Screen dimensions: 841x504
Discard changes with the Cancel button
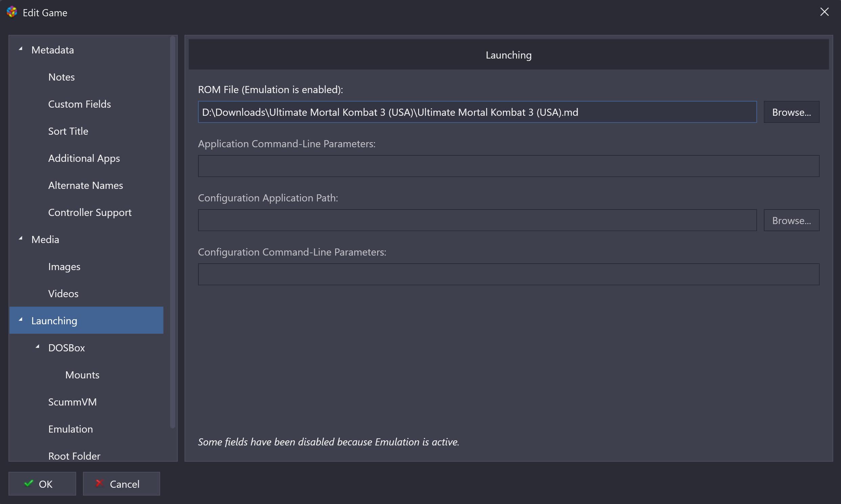point(121,484)
